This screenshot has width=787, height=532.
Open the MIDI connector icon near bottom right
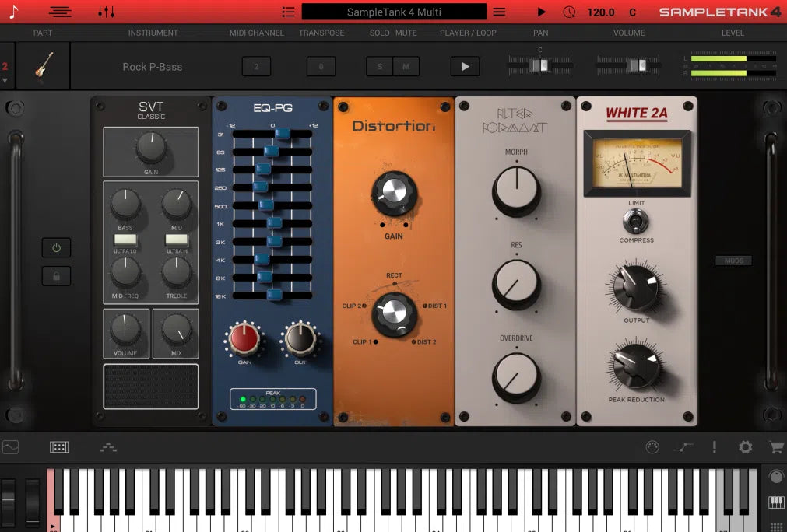653,447
